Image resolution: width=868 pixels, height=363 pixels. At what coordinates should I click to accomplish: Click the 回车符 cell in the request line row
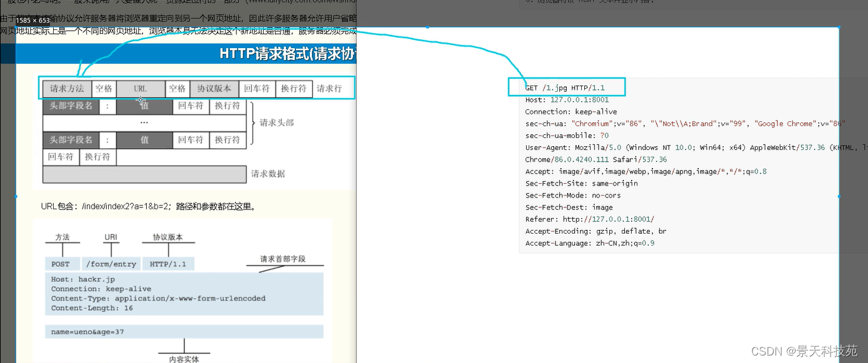click(x=257, y=89)
